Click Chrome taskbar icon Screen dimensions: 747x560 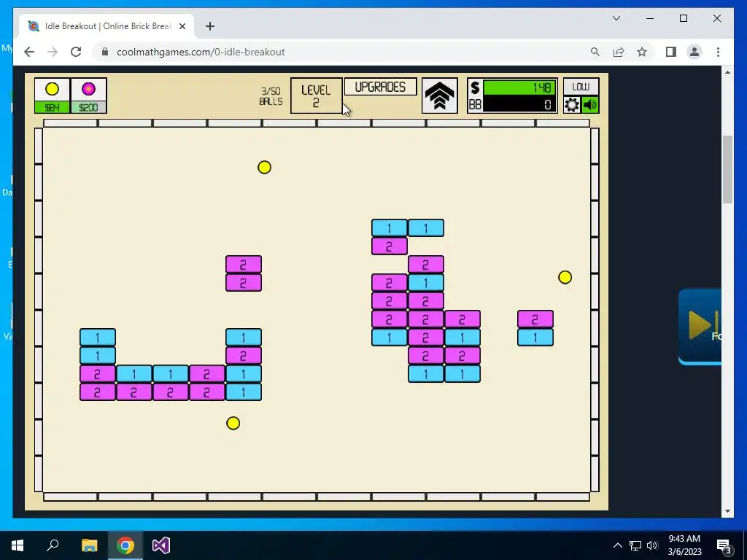[125, 545]
